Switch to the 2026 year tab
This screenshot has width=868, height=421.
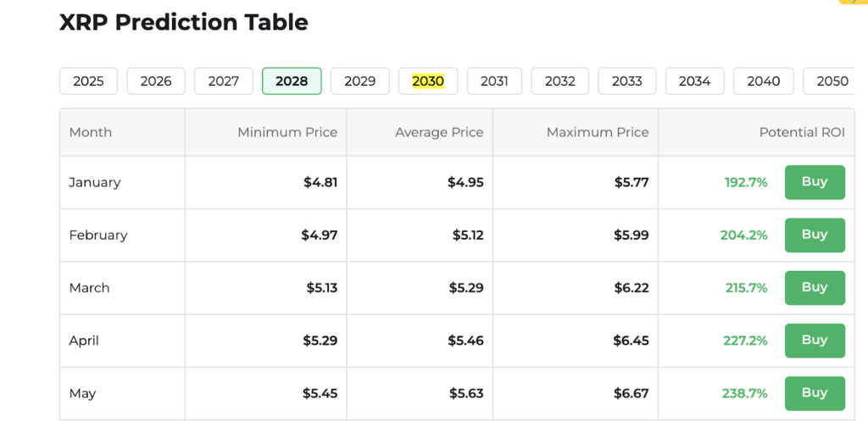[156, 81]
